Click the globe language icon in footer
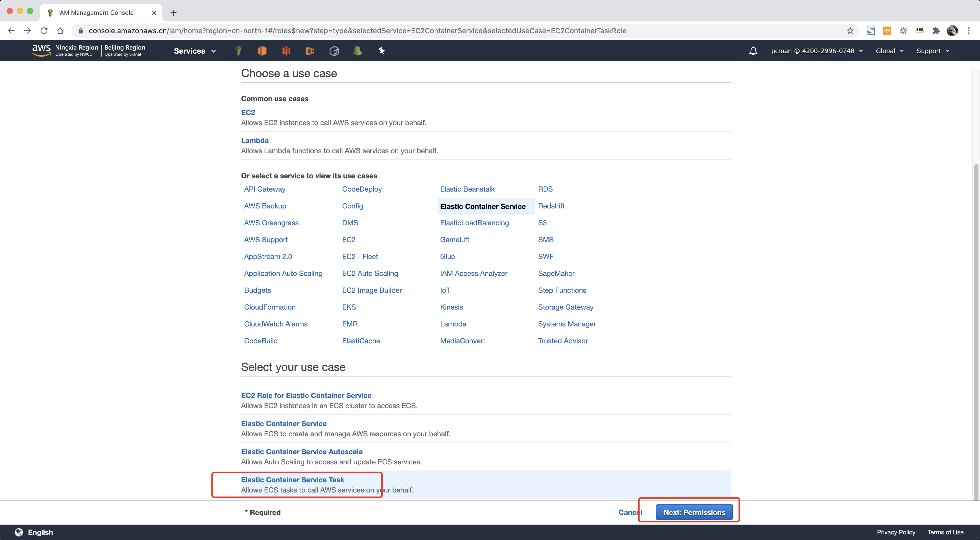The image size is (980, 540). [19, 532]
